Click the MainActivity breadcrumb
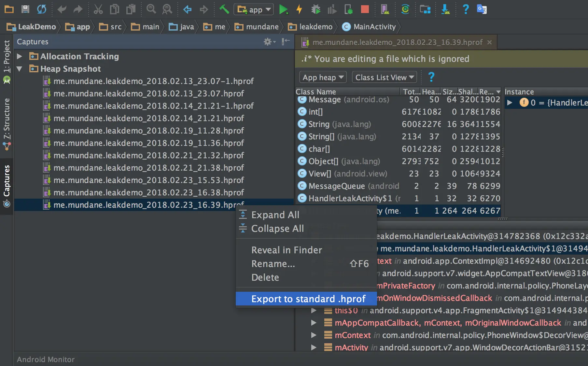Viewport: 588px width, 366px height. coord(369,27)
